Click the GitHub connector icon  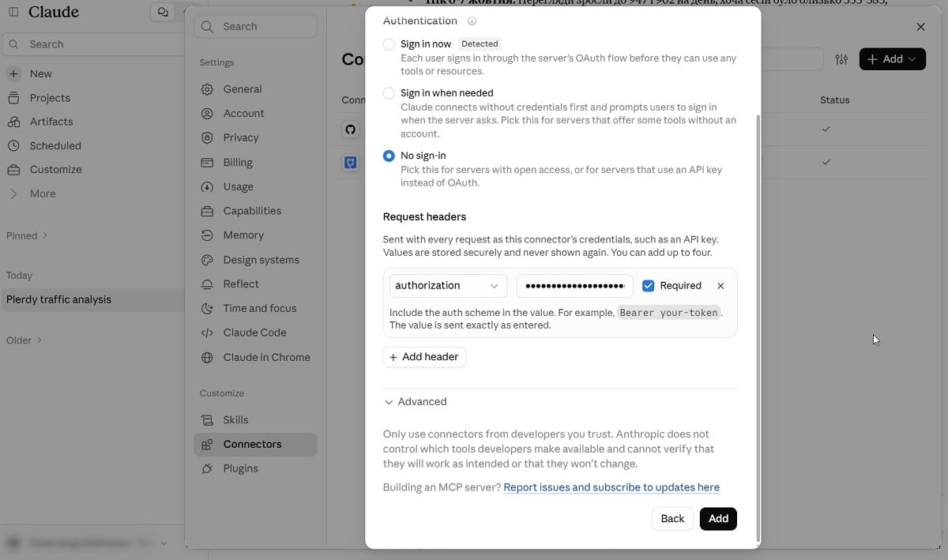[351, 129]
